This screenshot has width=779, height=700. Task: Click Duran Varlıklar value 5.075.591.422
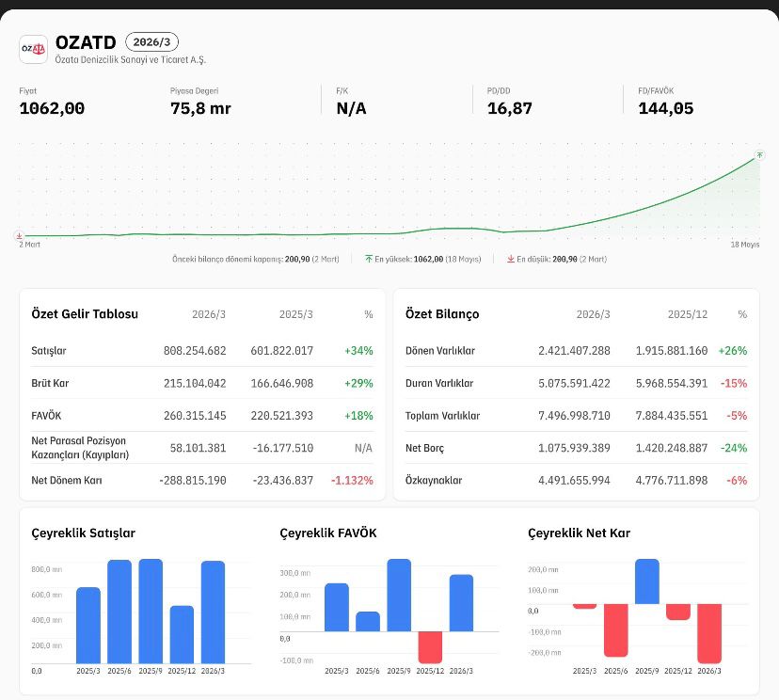click(574, 384)
